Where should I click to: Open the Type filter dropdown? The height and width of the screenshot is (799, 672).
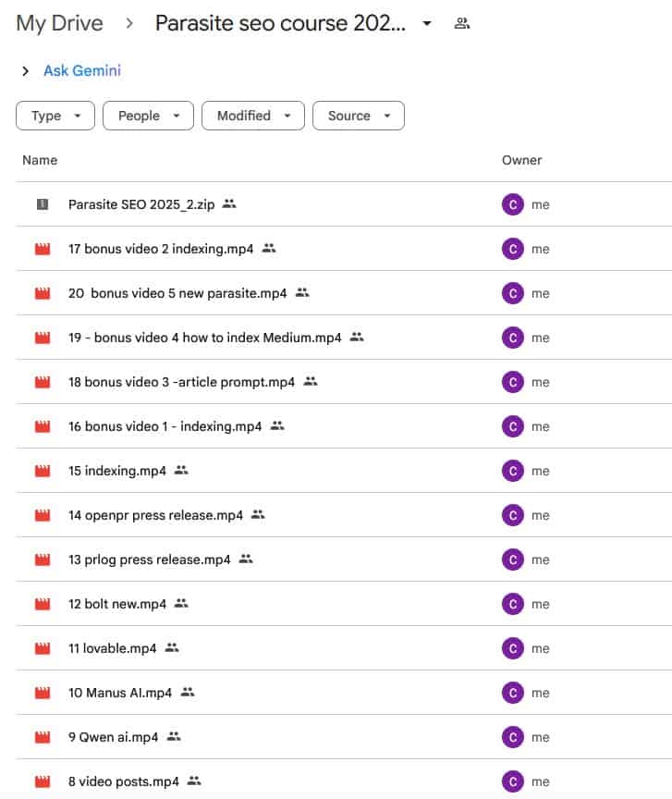click(x=55, y=116)
